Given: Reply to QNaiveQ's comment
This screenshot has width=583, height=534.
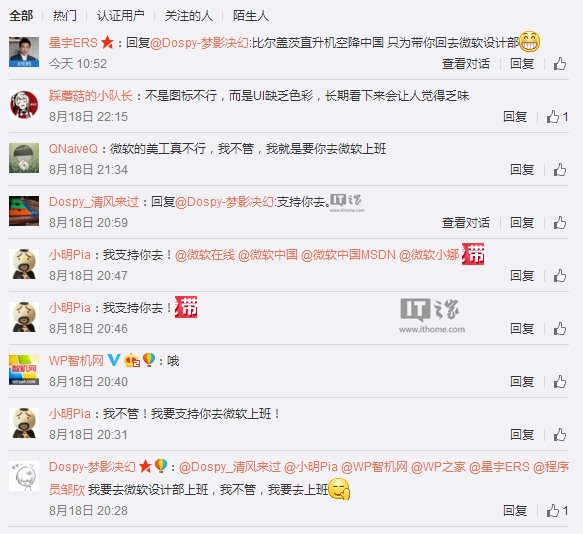Looking at the screenshot, I should 522,170.
